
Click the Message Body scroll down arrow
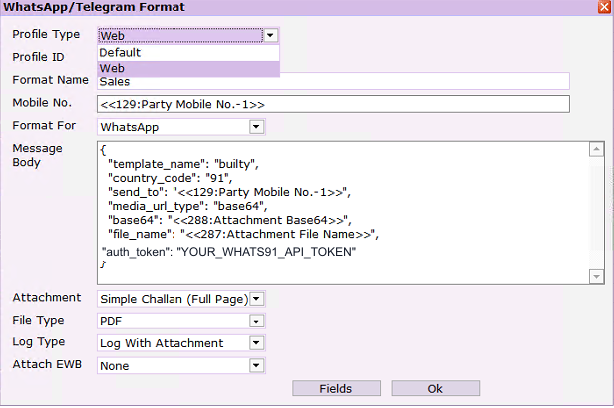click(596, 276)
